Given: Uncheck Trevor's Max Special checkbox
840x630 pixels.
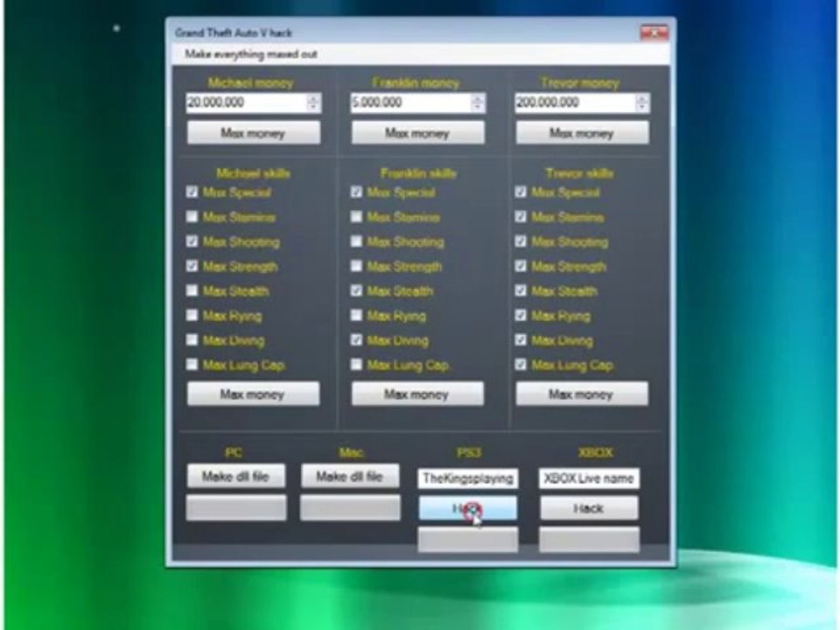Looking at the screenshot, I should click(520, 192).
